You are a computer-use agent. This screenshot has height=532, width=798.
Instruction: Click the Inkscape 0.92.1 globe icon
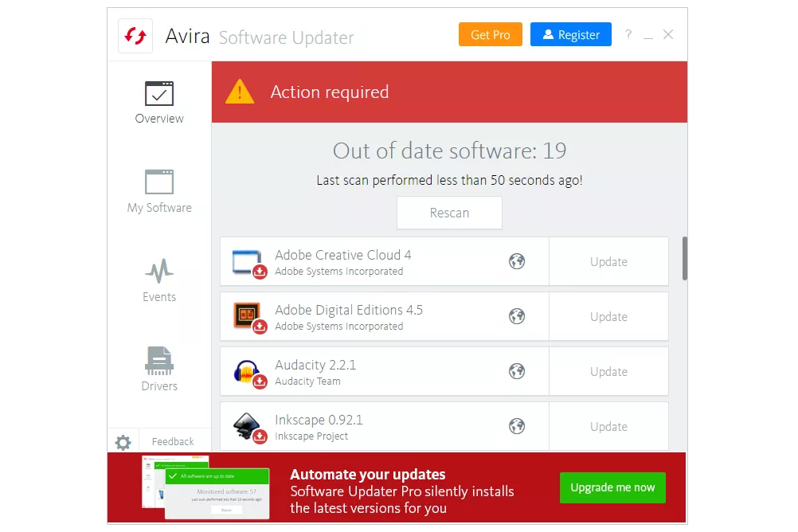[x=517, y=426]
